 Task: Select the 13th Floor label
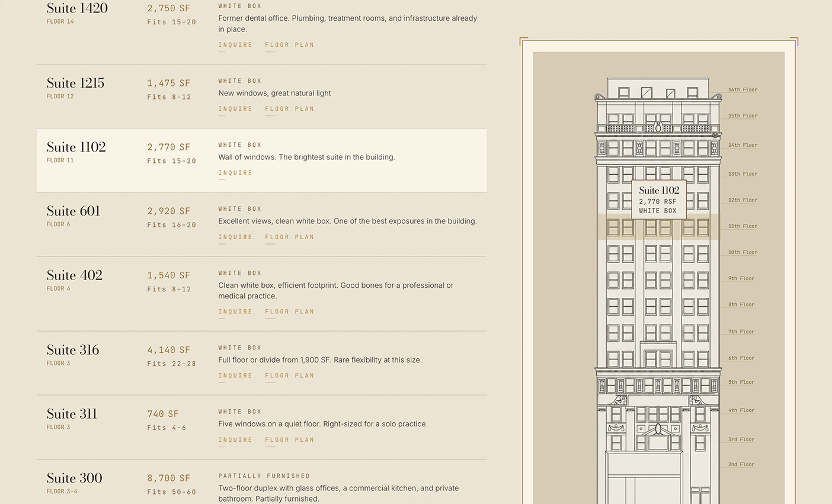(x=743, y=174)
